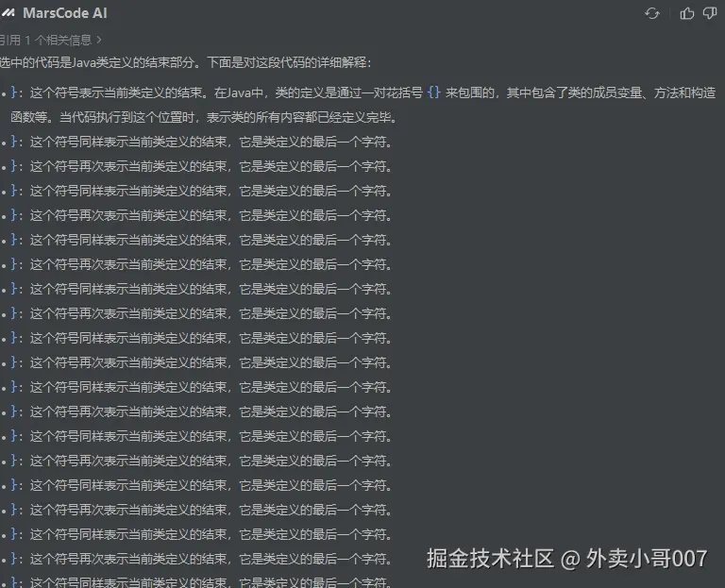Image resolution: width=725 pixels, height=588 pixels.
Task: Give the answer a thumbs up
Action: pos(687,13)
